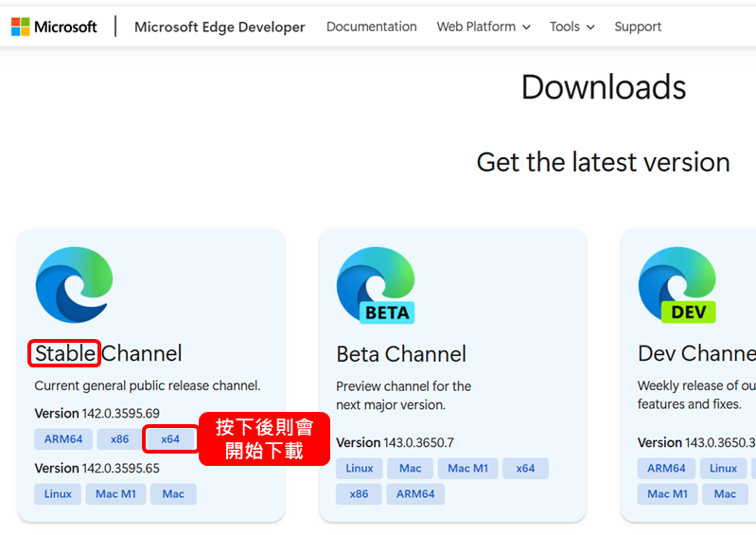Expand the Tools dropdown menu

571,27
